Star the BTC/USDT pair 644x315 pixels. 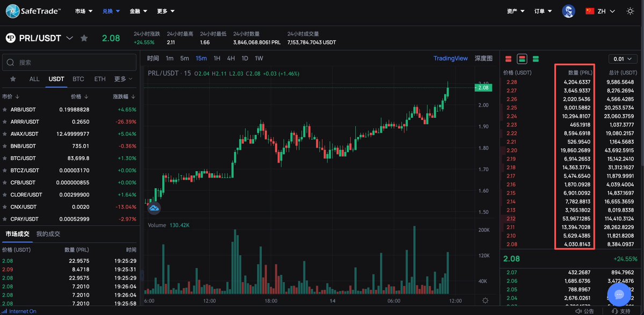[x=4, y=158]
